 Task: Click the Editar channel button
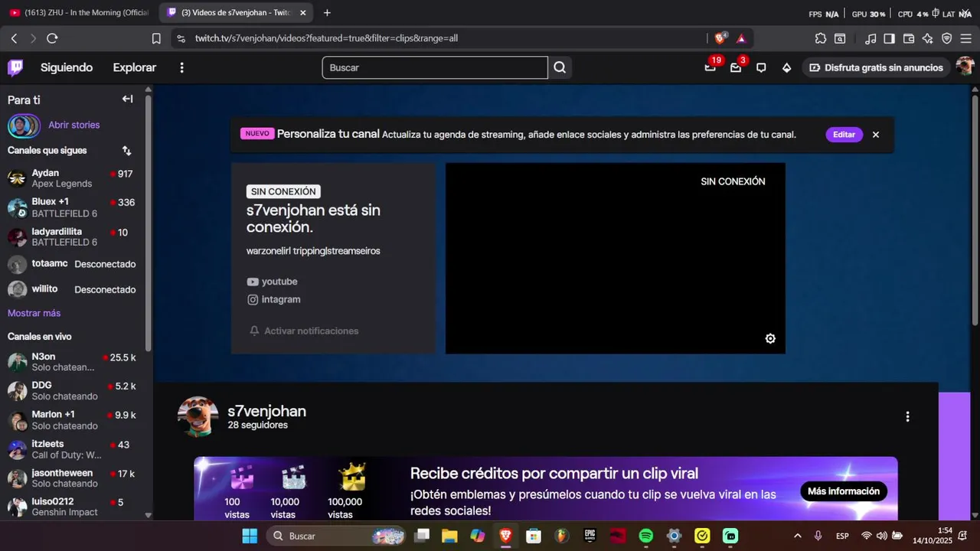tap(844, 135)
